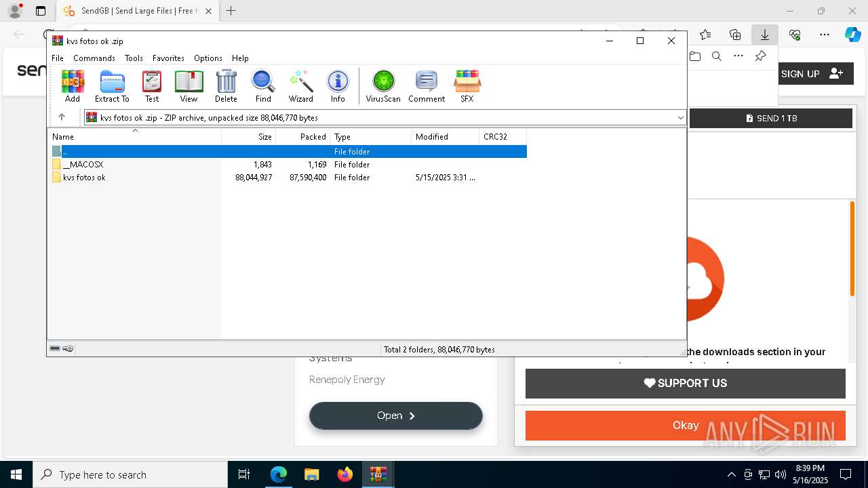The height and width of the screenshot is (488, 868).
Task: Open the View toolbar button
Action: 189,86
